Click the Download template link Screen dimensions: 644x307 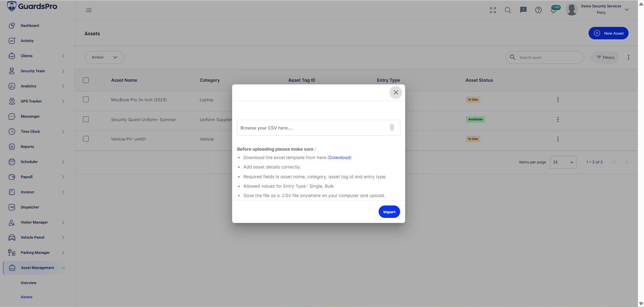tap(339, 157)
